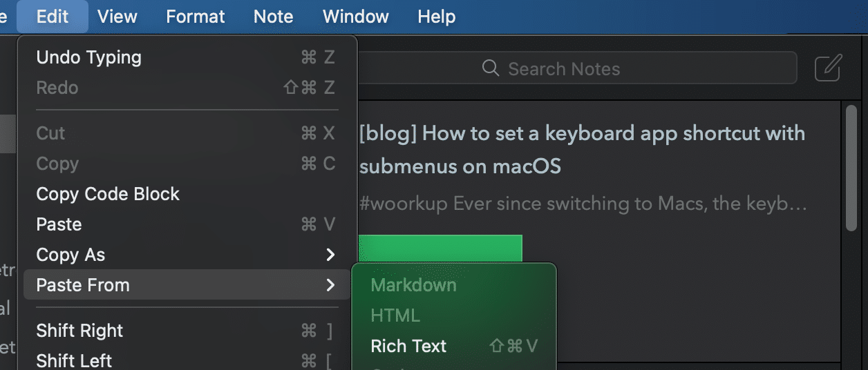The width and height of the screenshot is (868, 370).
Task: Open the Note menu
Action: tap(274, 16)
